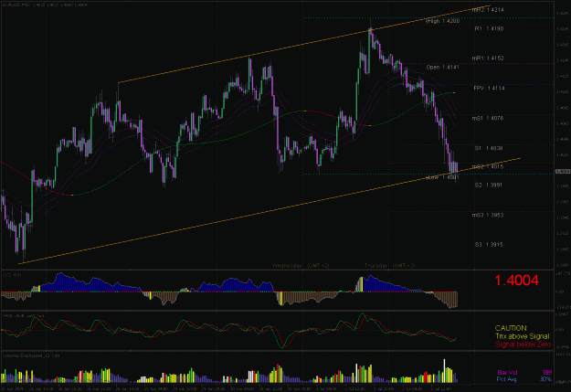The height and width of the screenshot is (392, 571).
Task: Click the Signal below Zero message
Action: click(x=523, y=344)
